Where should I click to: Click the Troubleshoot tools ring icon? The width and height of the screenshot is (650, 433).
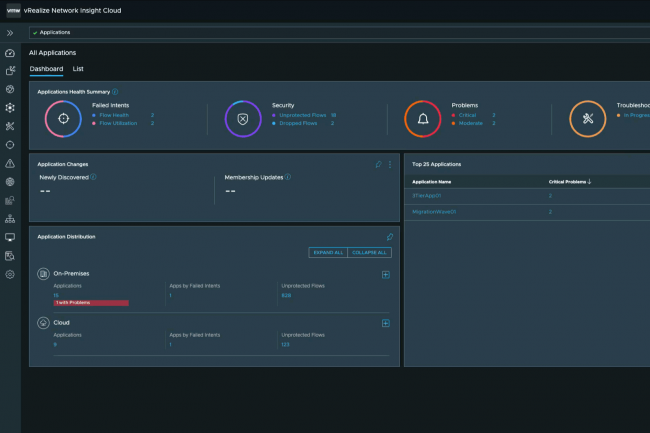point(587,119)
